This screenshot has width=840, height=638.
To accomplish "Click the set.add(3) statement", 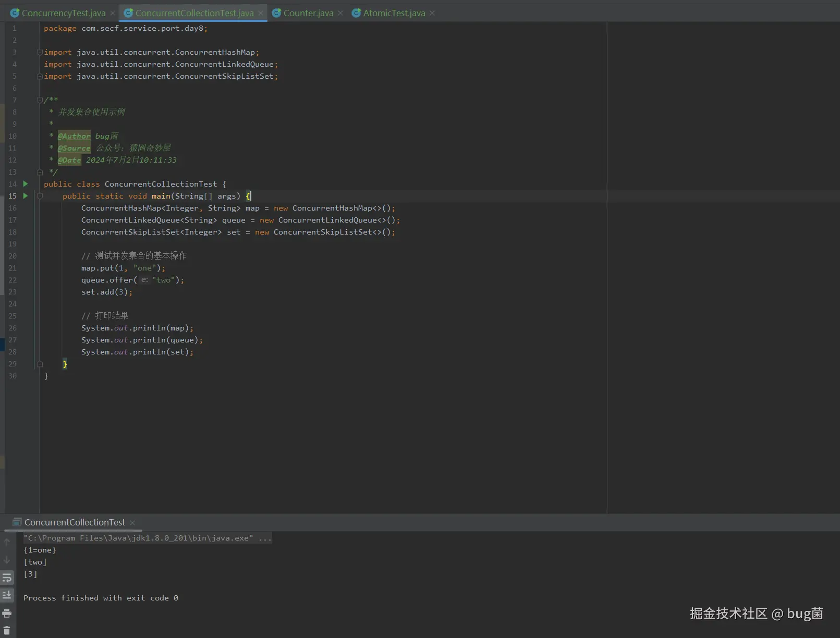I will coord(107,292).
